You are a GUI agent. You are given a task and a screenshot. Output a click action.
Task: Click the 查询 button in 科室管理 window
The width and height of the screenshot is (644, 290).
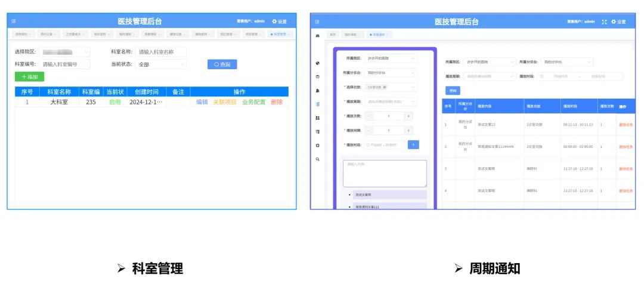coord(222,64)
